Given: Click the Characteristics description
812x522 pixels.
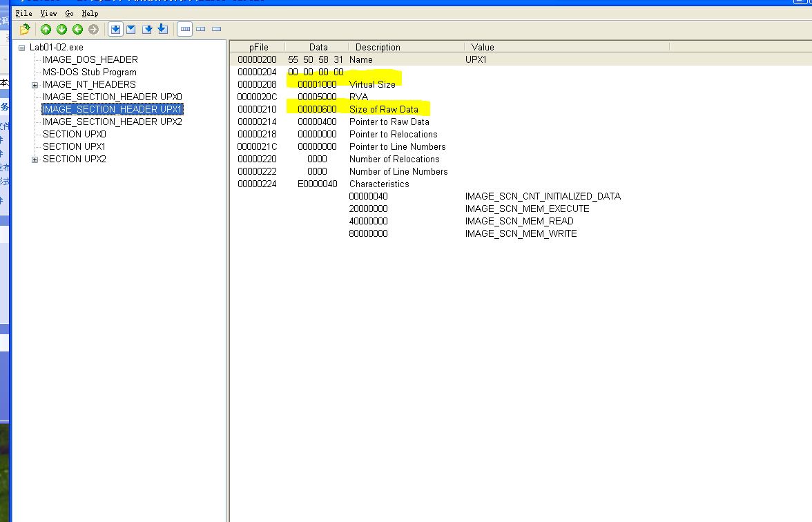Looking at the screenshot, I should coord(379,184).
